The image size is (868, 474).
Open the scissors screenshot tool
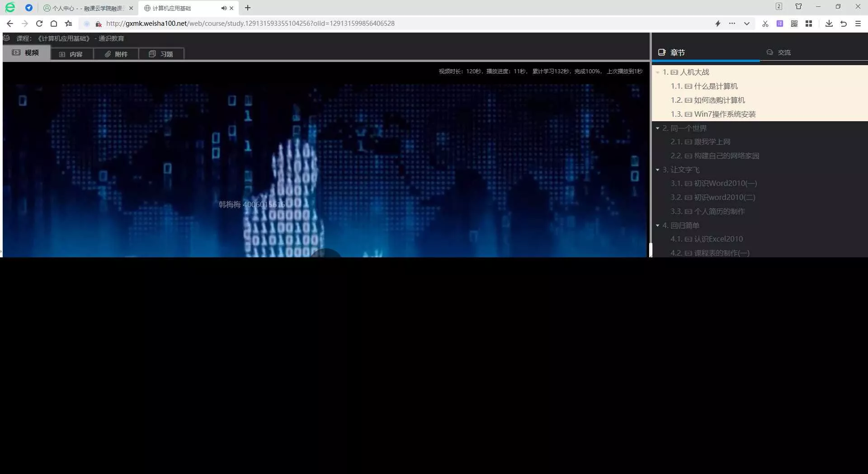765,24
